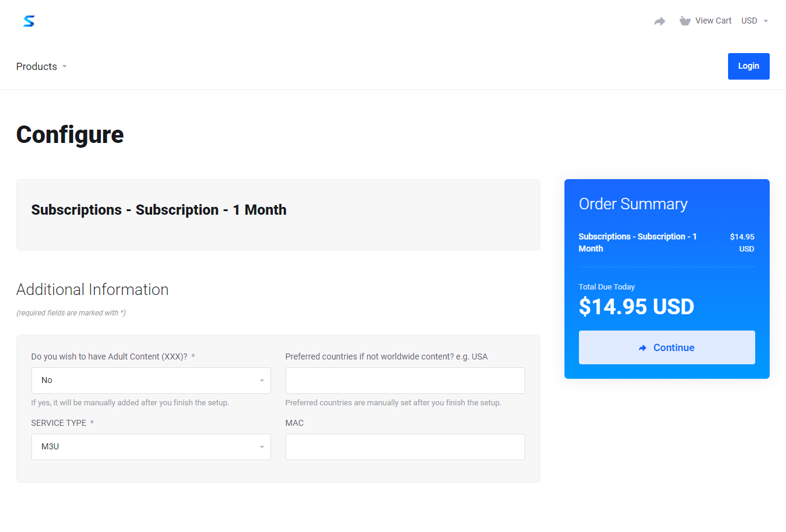Image resolution: width=786 pixels, height=532 pixels.
Task: Click the gray forward arrow icon in header
Action: [660, 21]
